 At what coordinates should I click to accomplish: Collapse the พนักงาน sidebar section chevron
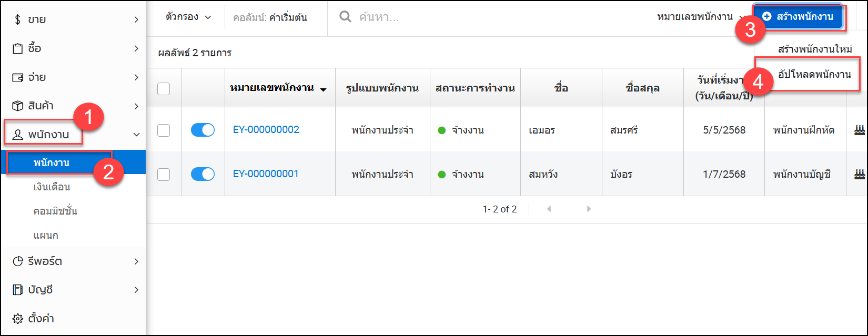click(136, 135)
